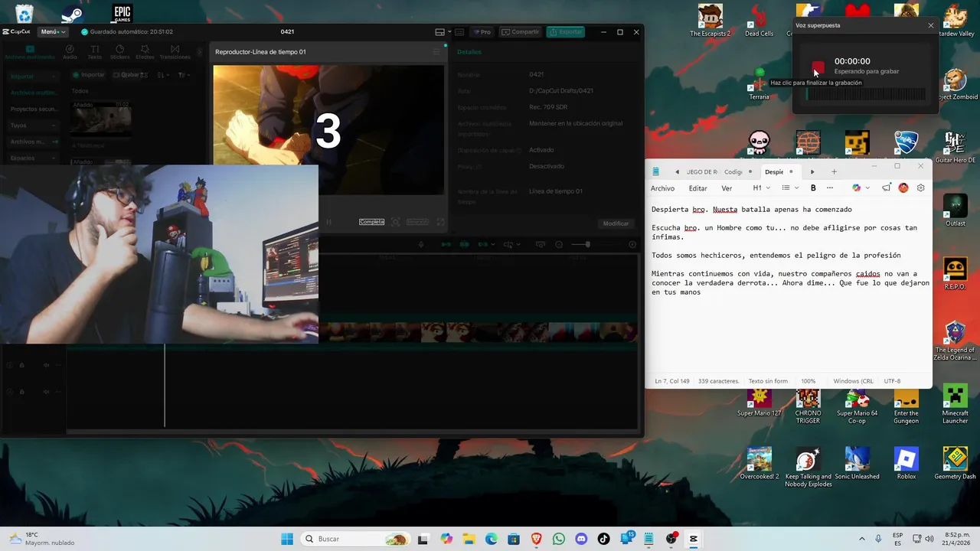Open Brave browser from the taskbar
980x551 pixels.
coord(536,539)
